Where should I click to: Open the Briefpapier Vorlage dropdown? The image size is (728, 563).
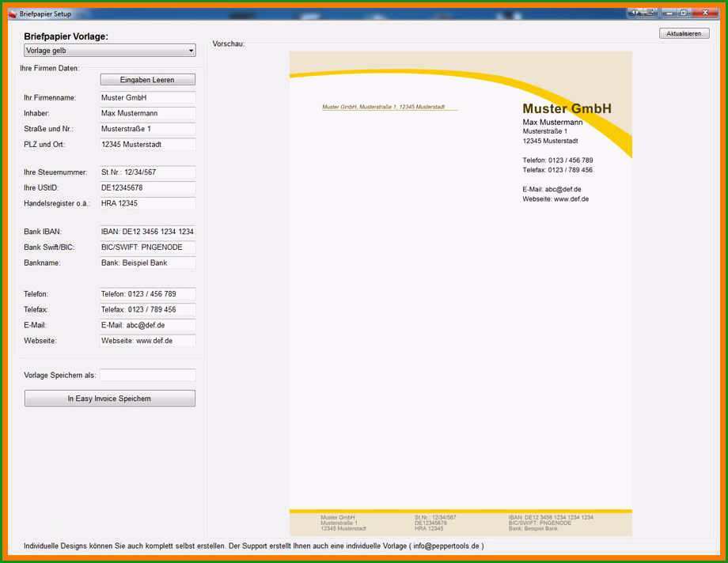pyautogui.click(x=109, y=51)
